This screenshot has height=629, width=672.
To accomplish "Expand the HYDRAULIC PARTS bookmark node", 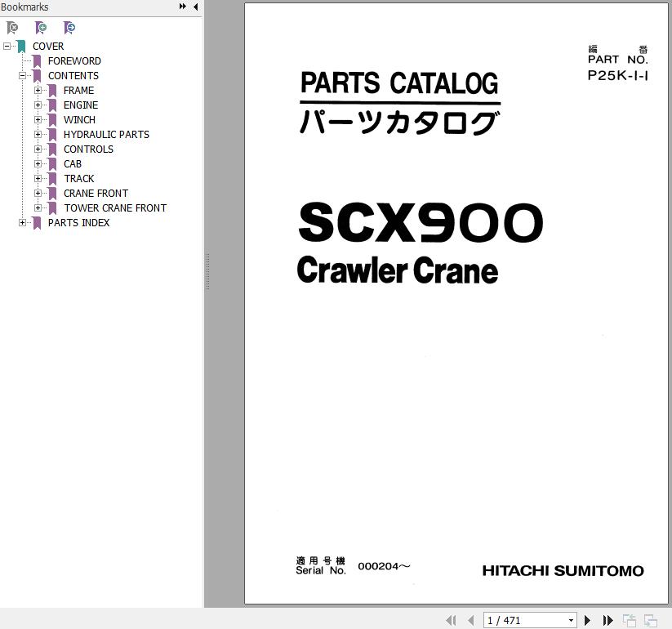I will pyautogui.click(x=38, y=134).
